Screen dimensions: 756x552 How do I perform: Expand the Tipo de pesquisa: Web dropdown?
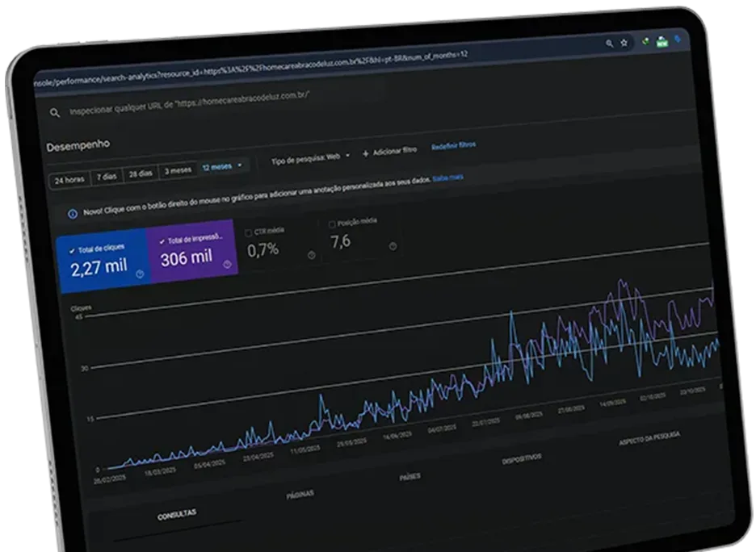click(x=310, y=157)
